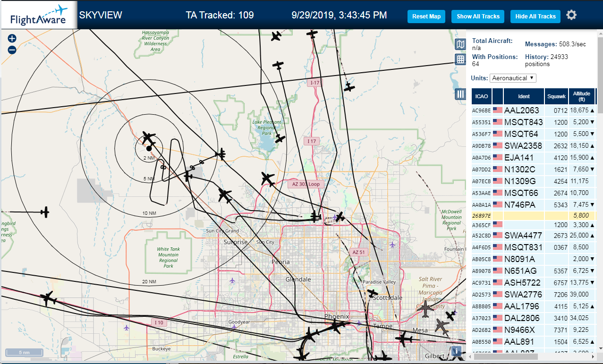This screenshot has height=364, width=603.
Task: Select the SWA2776 aircraft row
Action: point(534,295)
